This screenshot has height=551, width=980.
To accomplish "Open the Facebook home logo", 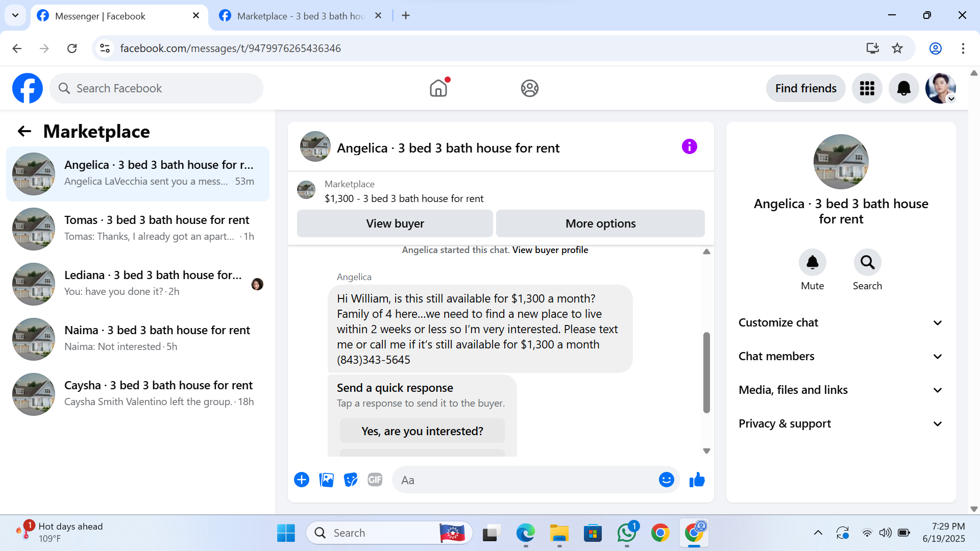I will [28, 88].
